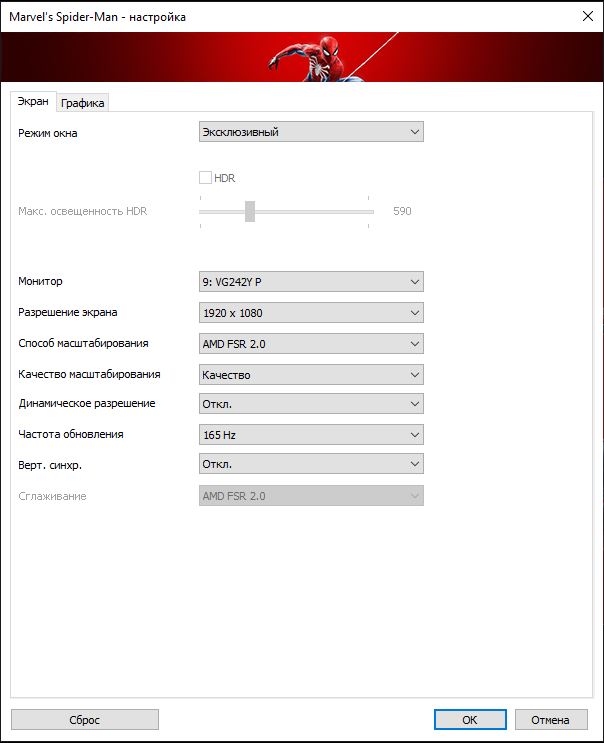Click the disabled Сглаживание dropdown

[x=311, y=496]
